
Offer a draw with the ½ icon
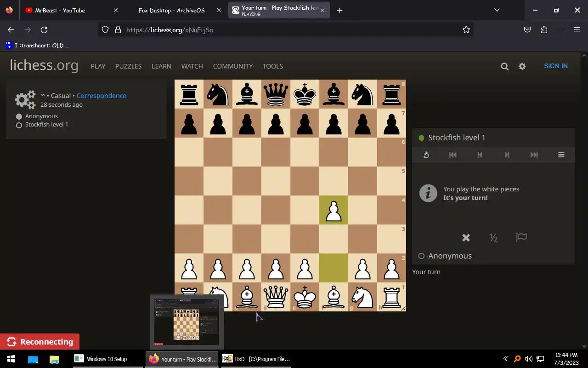tap(493, 237)
